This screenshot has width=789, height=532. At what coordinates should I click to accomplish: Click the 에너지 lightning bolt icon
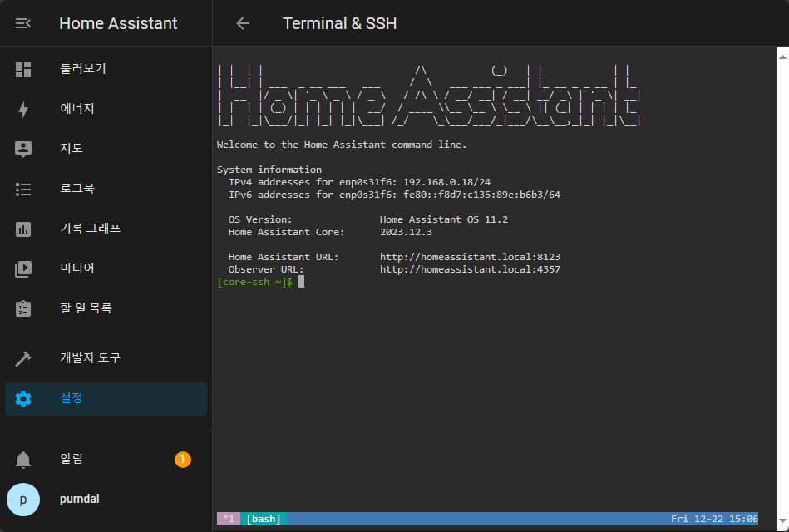[23, 109]
